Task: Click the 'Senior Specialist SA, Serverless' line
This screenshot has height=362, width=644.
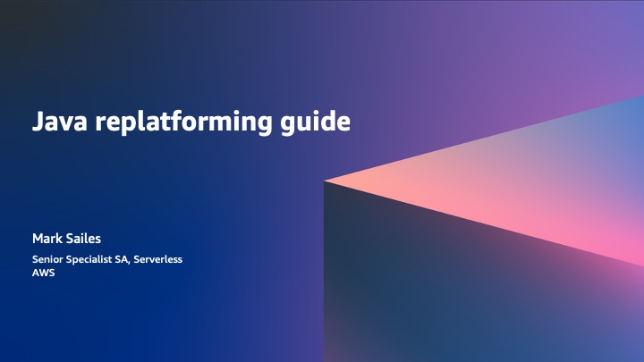Action: point(107,259)
